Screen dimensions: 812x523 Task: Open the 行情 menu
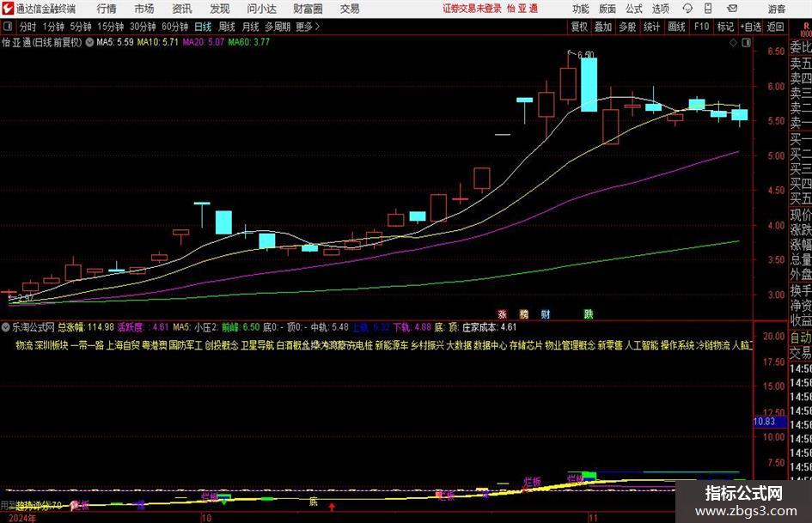point(107,9)
